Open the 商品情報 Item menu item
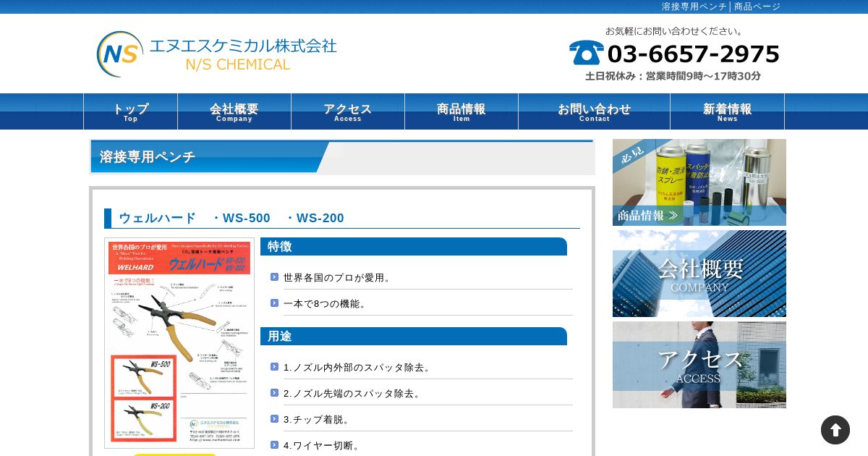The image size is (868, 456). (x=461, y=111)
